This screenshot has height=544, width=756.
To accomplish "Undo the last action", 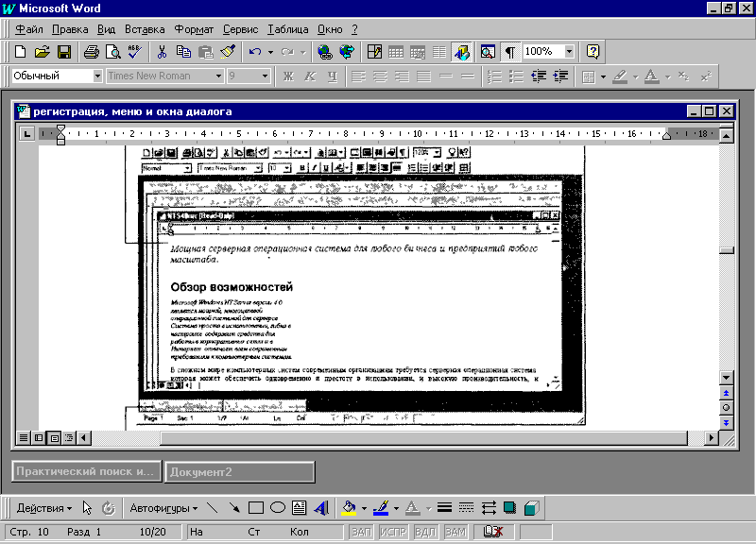I will (255, 52).
